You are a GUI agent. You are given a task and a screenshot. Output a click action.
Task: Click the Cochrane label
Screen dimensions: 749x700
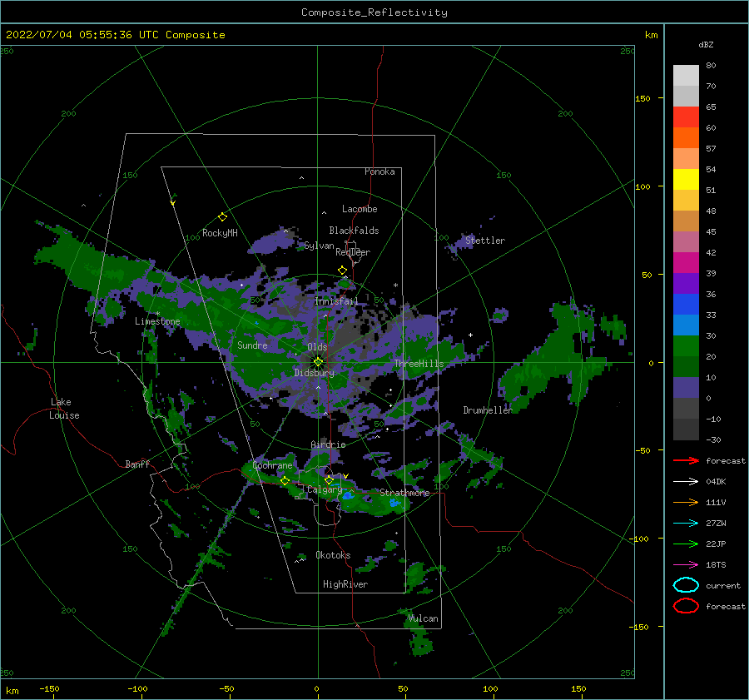coord(272,465)
